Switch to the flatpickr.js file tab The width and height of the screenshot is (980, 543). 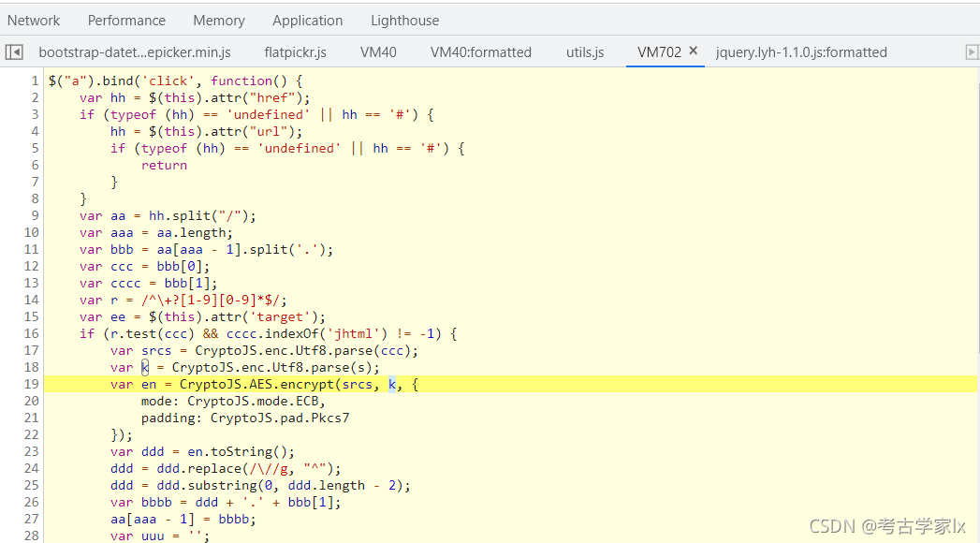(295, 52)
